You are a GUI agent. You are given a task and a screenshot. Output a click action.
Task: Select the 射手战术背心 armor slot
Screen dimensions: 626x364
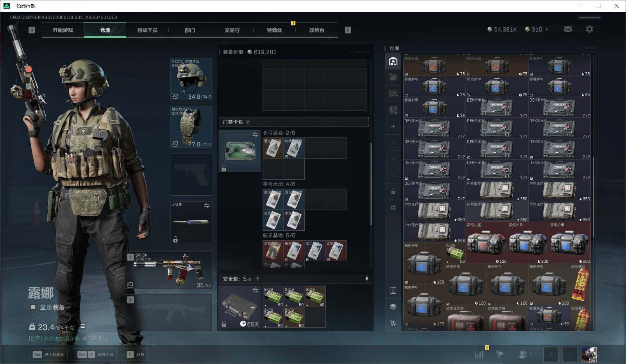(x=191, y=127)
